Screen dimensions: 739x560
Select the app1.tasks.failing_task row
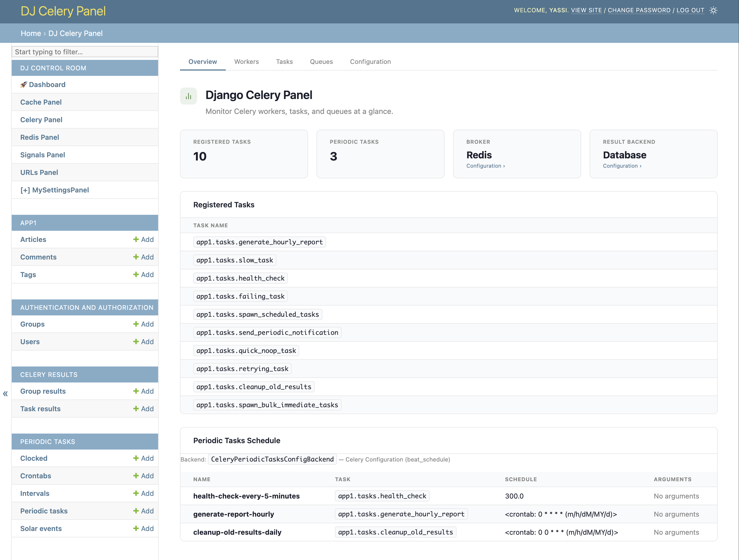pos(449,296)
